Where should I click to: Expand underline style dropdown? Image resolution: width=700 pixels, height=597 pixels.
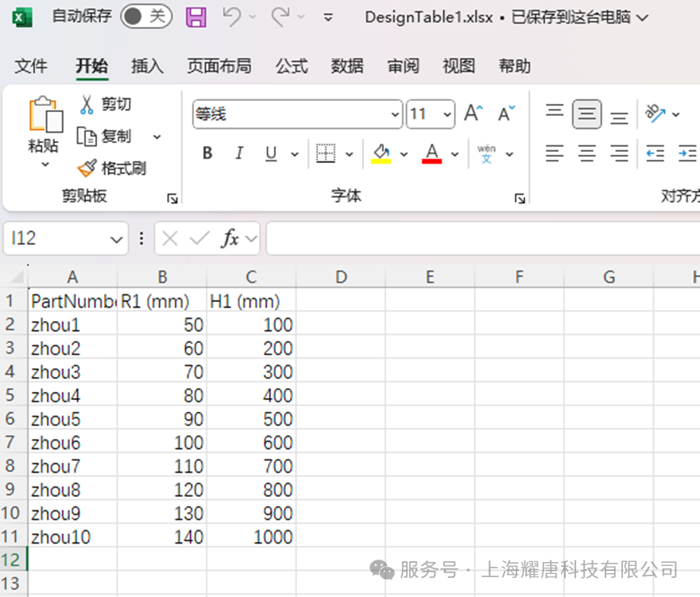(x=295, y=154)
